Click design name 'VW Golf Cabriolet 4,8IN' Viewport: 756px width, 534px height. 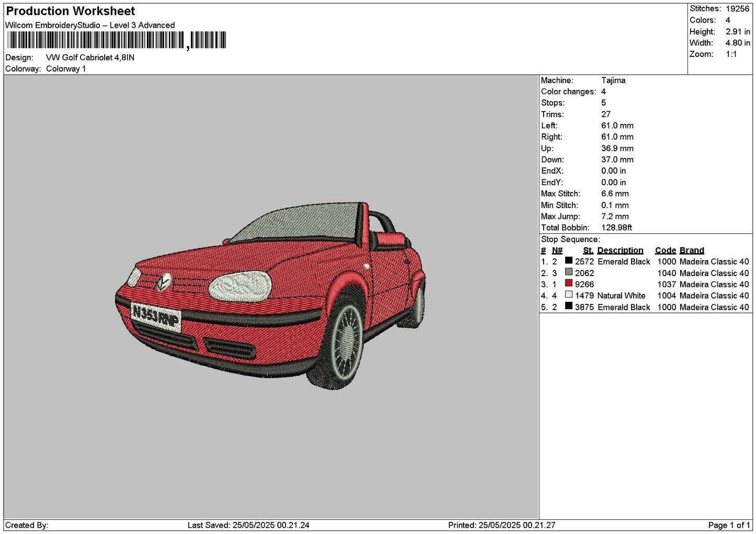click(x=90, y=58)
